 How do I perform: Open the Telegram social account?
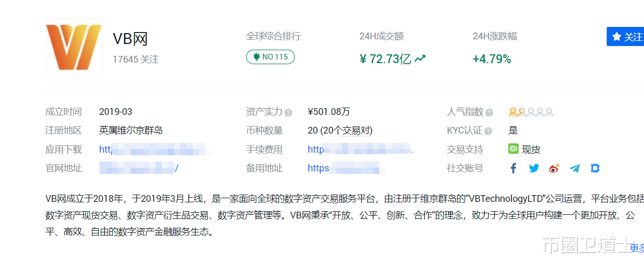(575, 168)
